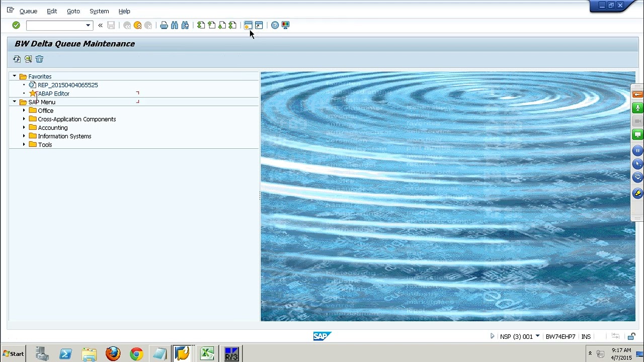The height and width of the screenshot is (362, 644).
Task: Click the Save diskette icon
Action: (111, 25)
